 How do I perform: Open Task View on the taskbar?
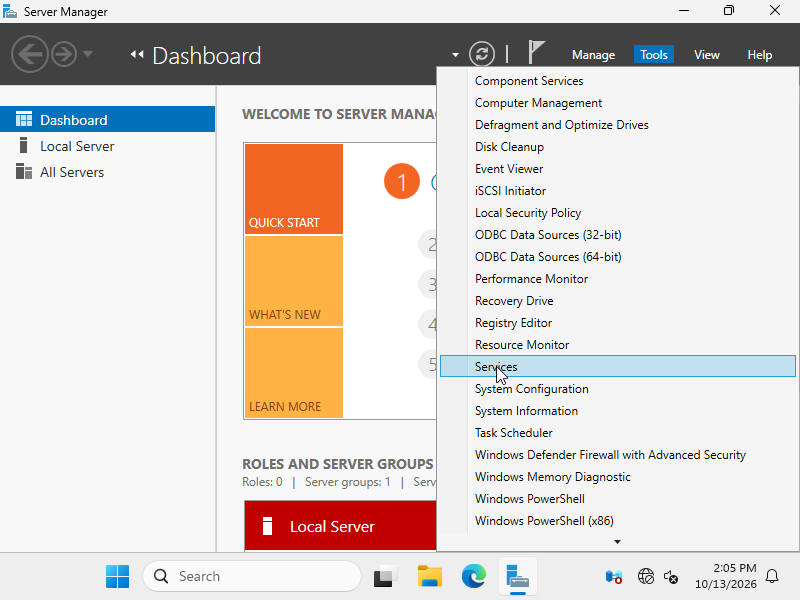[x=386, y=576]
